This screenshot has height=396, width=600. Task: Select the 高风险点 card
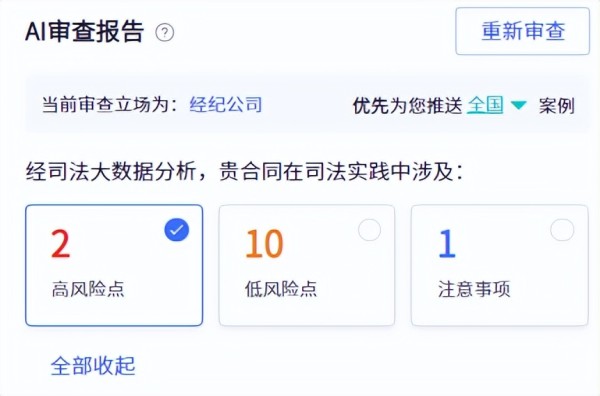[x=114, y=265]
